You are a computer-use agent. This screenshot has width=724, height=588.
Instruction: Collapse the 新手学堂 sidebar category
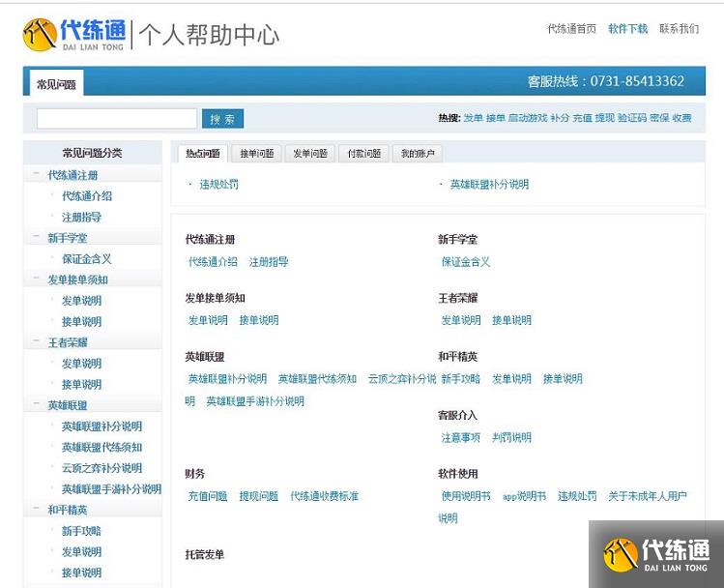(36, 237)
